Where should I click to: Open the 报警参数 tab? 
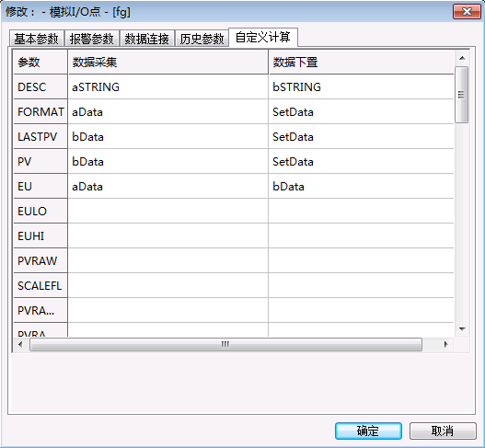point(91,39)
